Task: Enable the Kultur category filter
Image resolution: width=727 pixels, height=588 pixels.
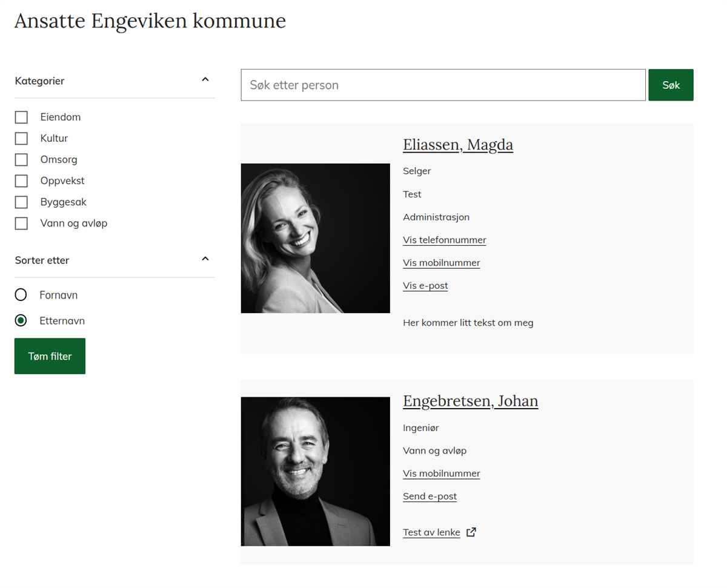Action: [x=21, y=139]
